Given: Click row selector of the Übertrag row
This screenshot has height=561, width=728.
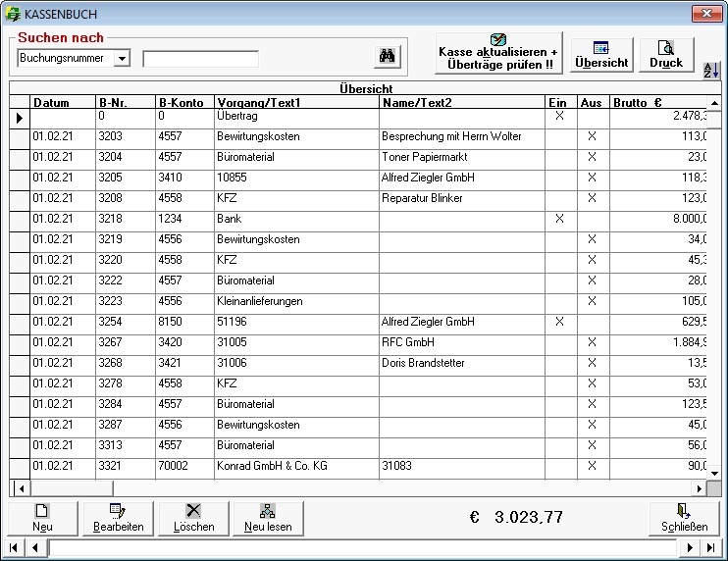Looking at the screenshot, I should pos(20,119).
